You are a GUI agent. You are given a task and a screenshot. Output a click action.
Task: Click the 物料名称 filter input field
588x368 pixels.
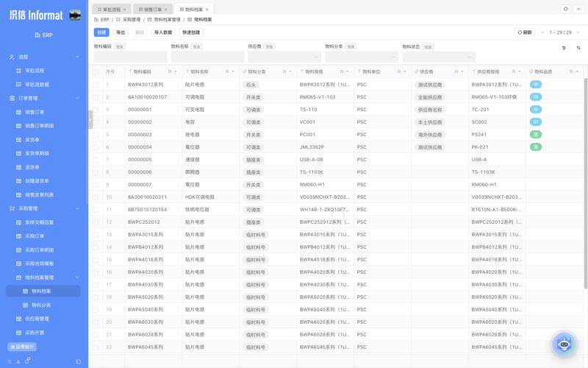point(207,57)
